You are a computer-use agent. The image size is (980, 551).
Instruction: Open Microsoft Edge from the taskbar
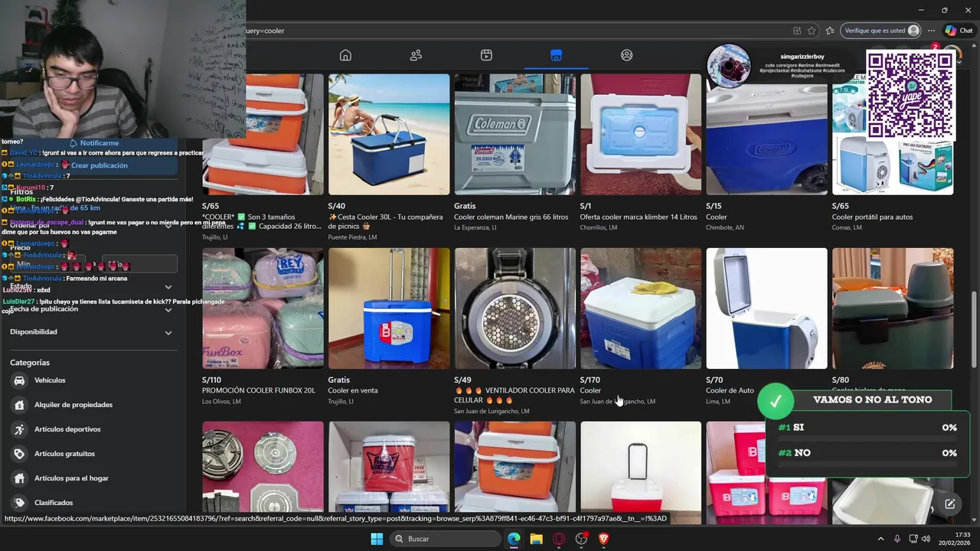pos(514,539)
